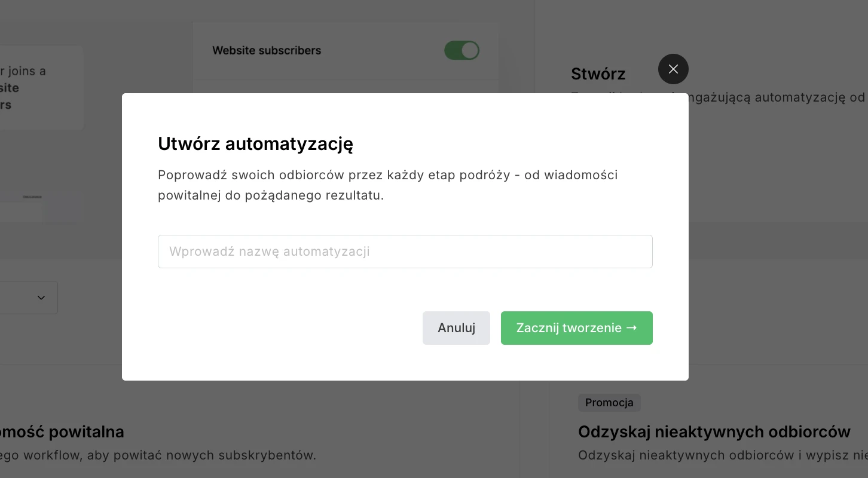Open the Odzyskaj nieaktywnych odbiorców template
Screen dimensions: 868x478
pyautogui.click(x=714, y=431)
